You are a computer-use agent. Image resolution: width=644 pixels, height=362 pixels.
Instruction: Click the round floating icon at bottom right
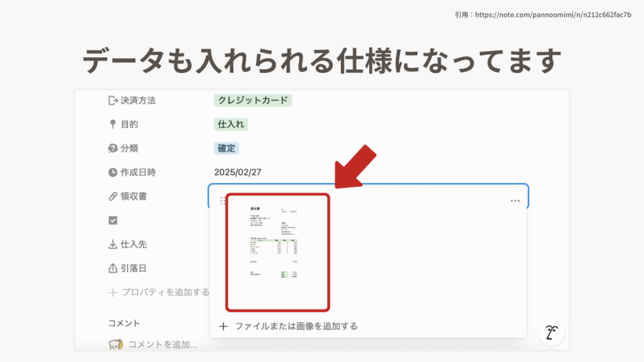tap(551, 332)
